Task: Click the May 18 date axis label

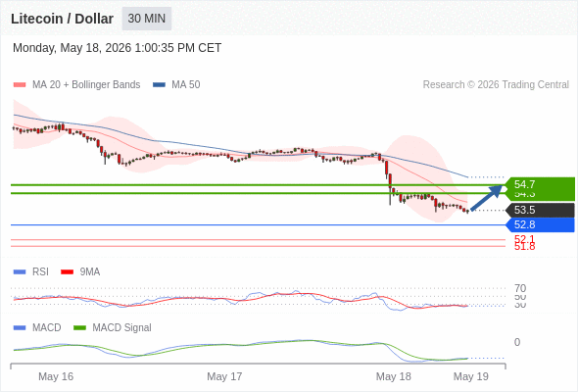Action: tap(393, 376)
